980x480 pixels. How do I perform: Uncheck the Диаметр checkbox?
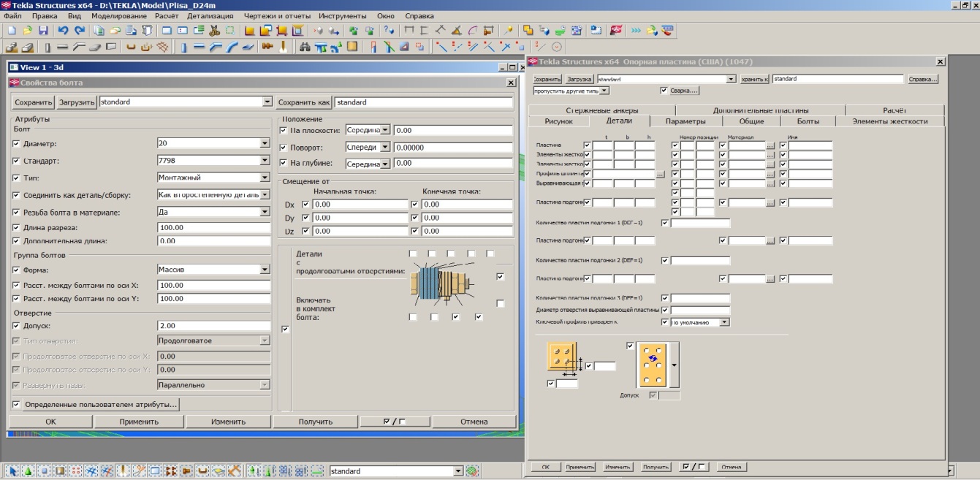coord(17,144)
